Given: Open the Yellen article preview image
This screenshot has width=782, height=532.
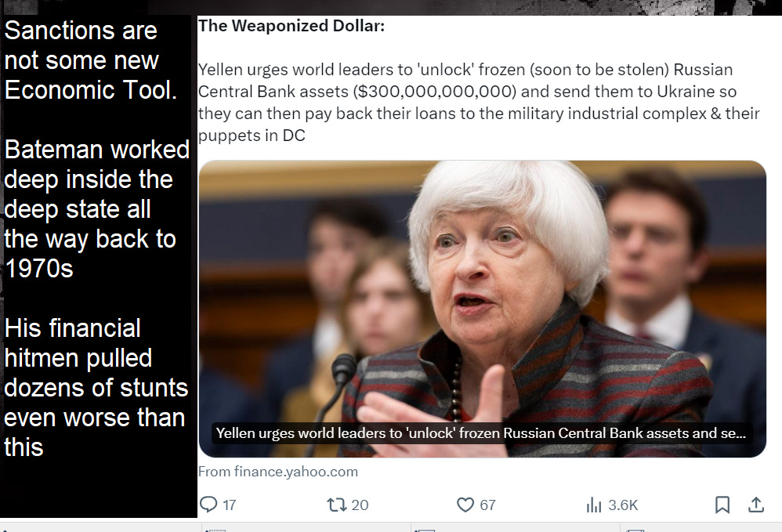Looking at the screenshot, I should click(x=482, y=309).
